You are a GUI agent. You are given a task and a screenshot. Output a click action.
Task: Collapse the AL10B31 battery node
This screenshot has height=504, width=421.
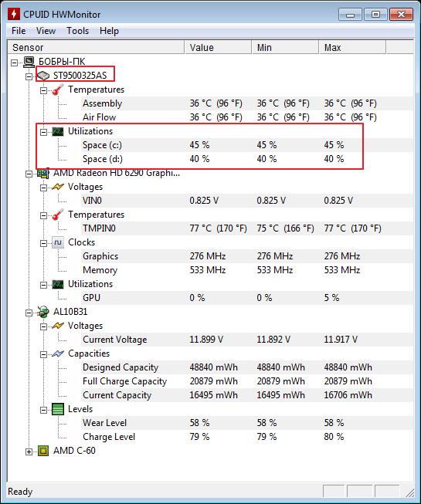tap(29, 313)
